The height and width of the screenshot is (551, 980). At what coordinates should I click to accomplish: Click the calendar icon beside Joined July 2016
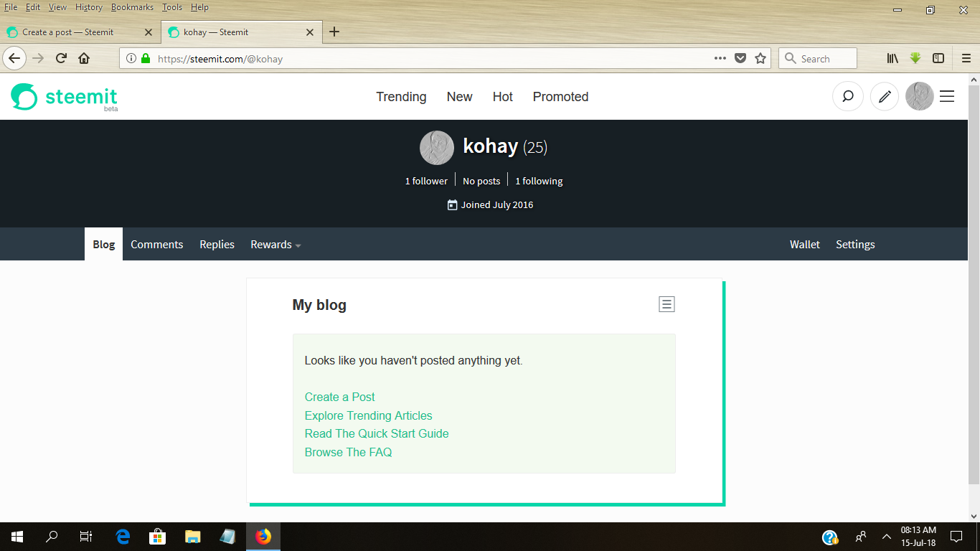point(451,204)
